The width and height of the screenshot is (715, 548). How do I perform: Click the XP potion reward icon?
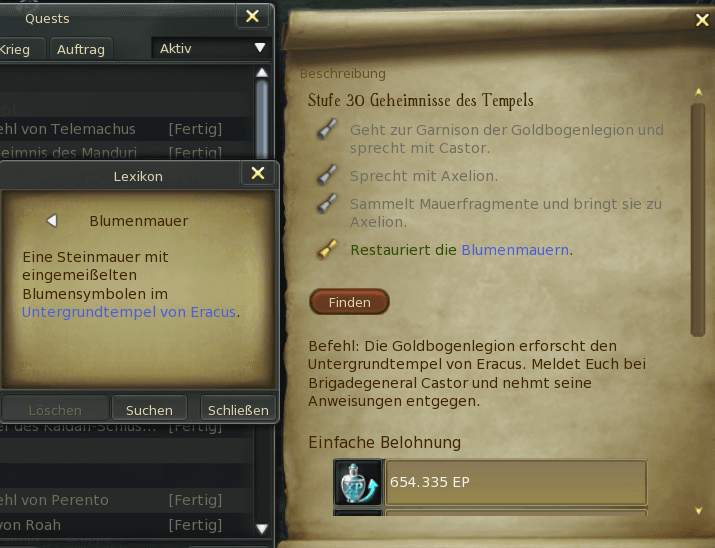[358, 482]
